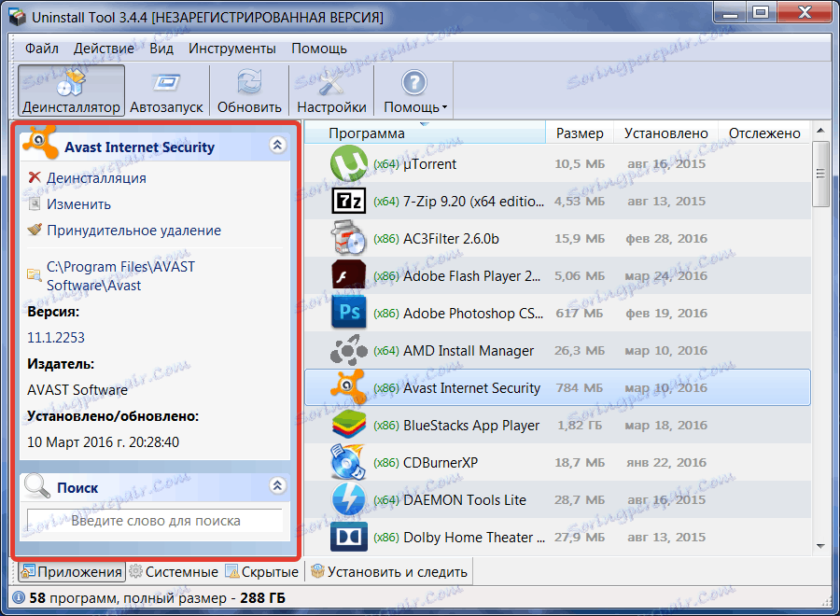
Task: Open the Файл menu
Action: 42,49
